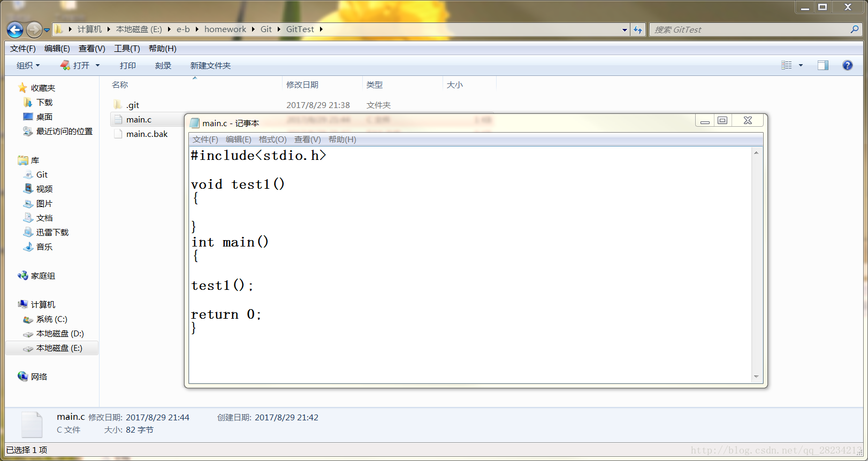Viewport: 868px width, 461px height.
Task: Open Explorer 帮助(H) menu
Action: [x=162, y=49]
